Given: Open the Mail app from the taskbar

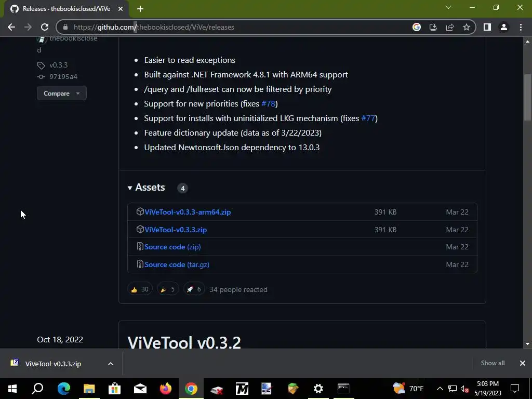Looking at the screenshot, I should pyautogui.click(x=140, y=389).
